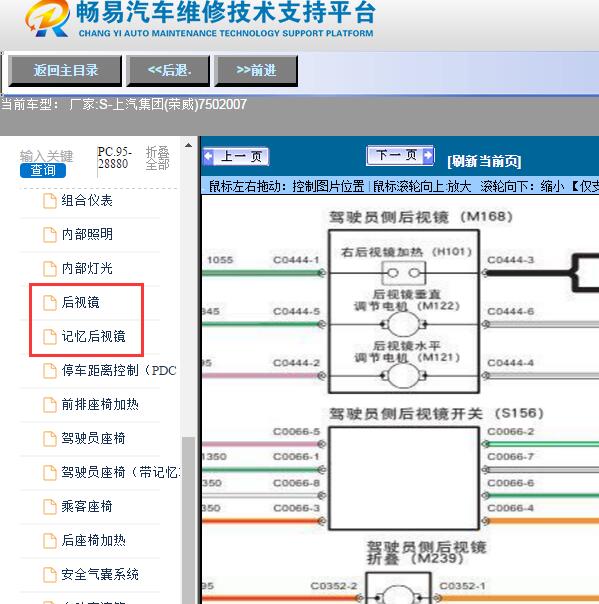Click PC.95-28880 text in sidebar
This screenshot has height=604, width=599.
(114, 158)
